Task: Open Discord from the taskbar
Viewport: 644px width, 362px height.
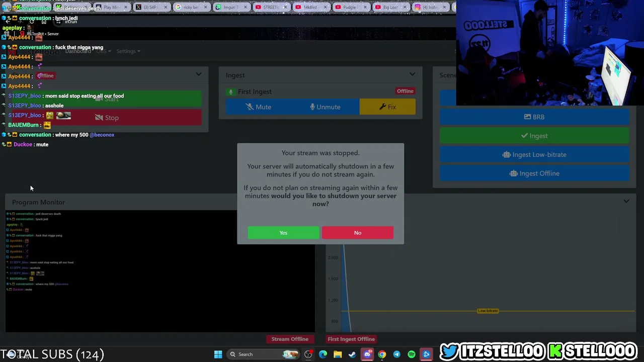Action: pos(367,354)
